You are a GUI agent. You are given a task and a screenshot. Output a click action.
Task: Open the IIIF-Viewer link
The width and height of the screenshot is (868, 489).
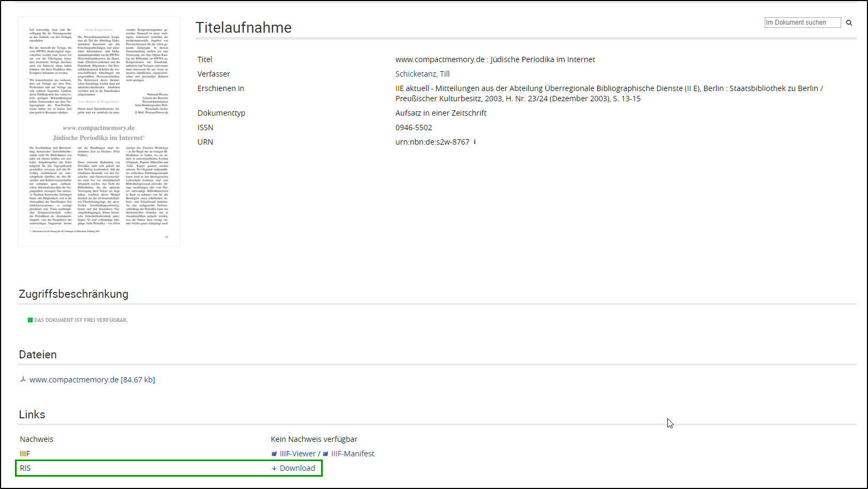click(298, 454)
